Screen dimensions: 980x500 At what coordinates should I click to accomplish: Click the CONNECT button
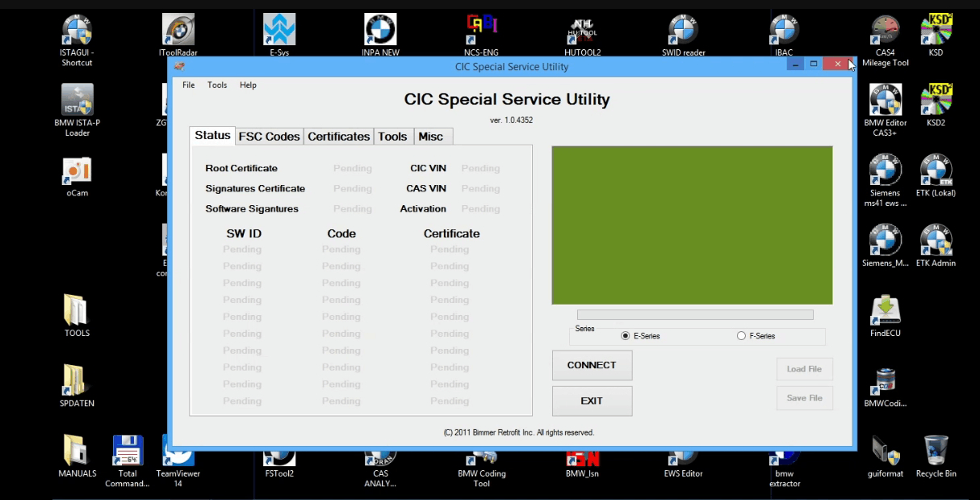592,365
